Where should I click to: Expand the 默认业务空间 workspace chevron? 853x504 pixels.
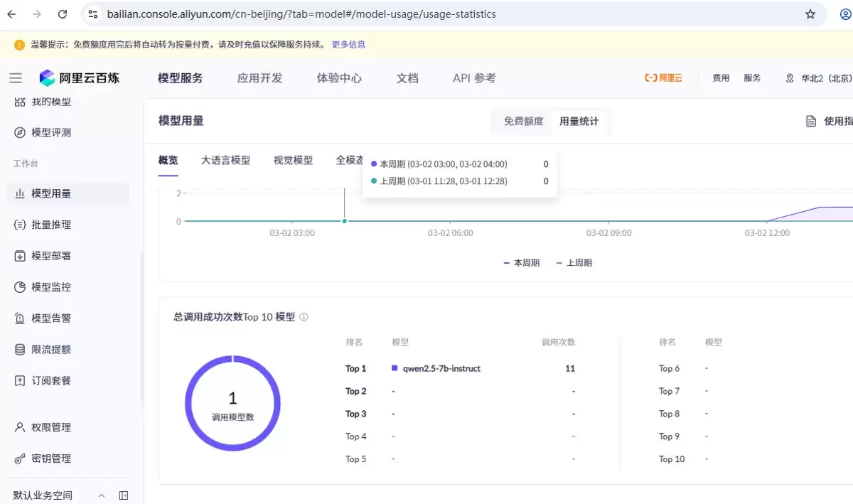pyautogui.click(x=102, y=495)
